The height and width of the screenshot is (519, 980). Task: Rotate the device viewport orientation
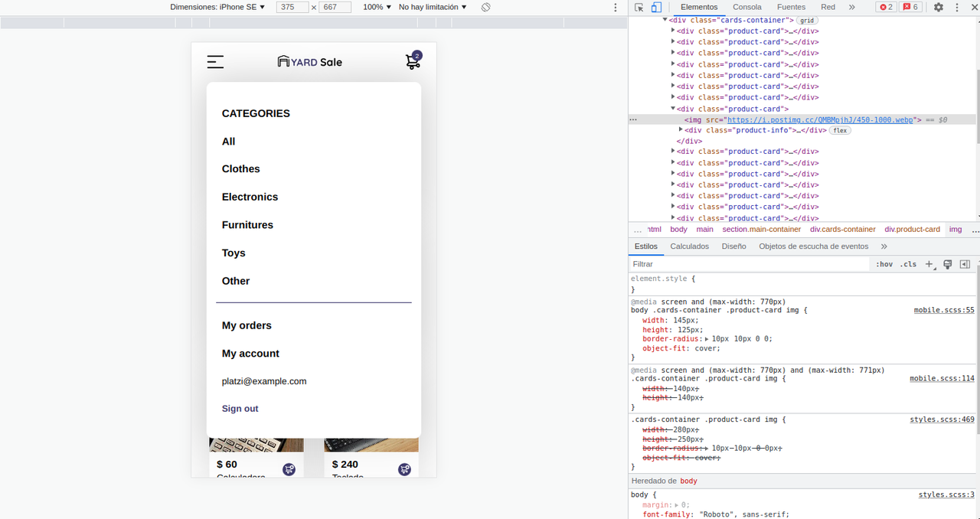[x=485, y=7]
